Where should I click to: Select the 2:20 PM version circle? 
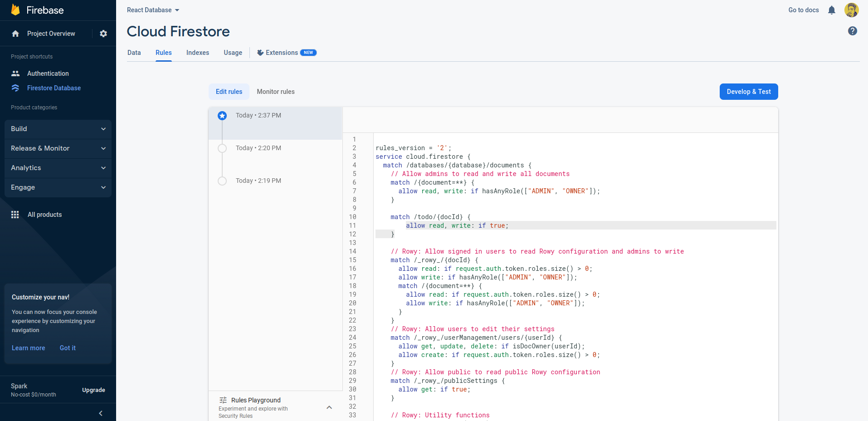click(222, 148)
